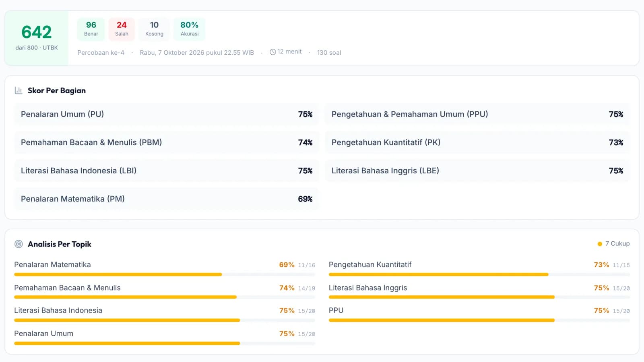Click the 69% 11/16 topic score

tap(297, 265)
